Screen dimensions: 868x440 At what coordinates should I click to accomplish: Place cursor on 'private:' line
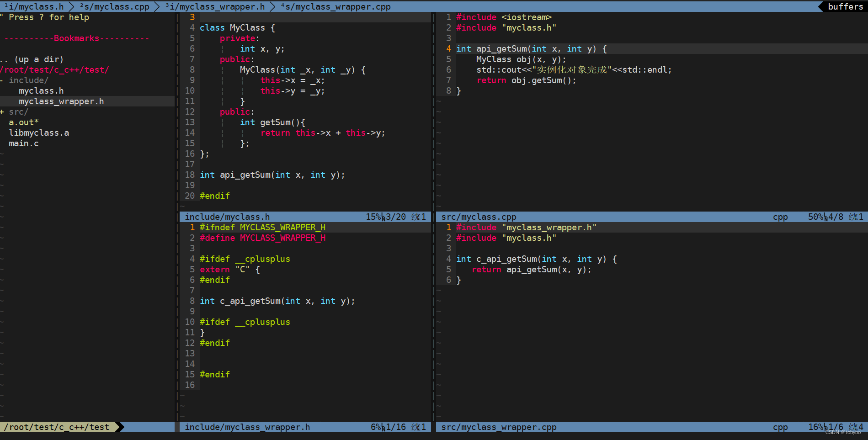click(x=240, y=38)
